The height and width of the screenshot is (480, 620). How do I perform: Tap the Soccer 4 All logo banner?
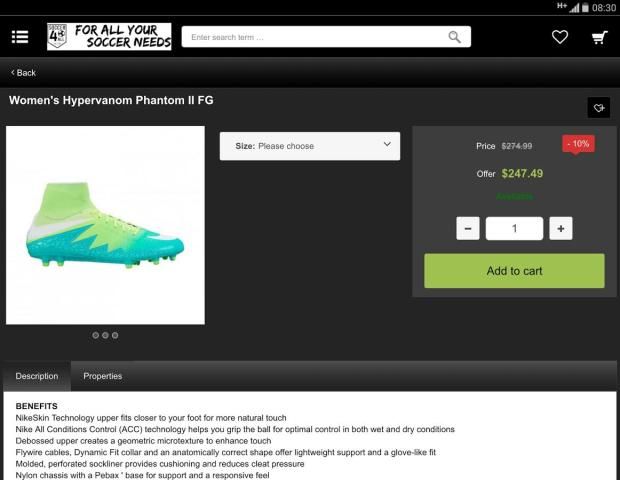coord(109,37)
